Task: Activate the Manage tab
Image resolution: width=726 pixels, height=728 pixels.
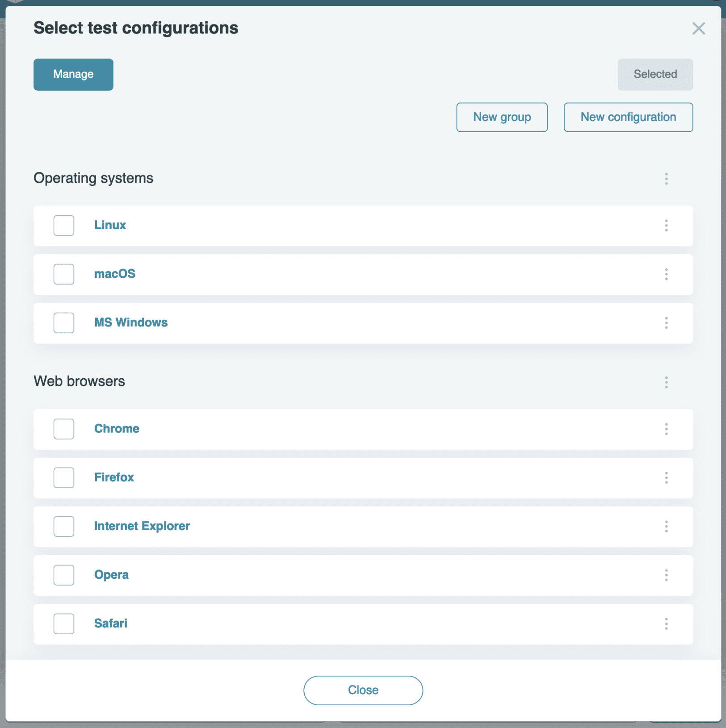Action: (x=73, y=74)
